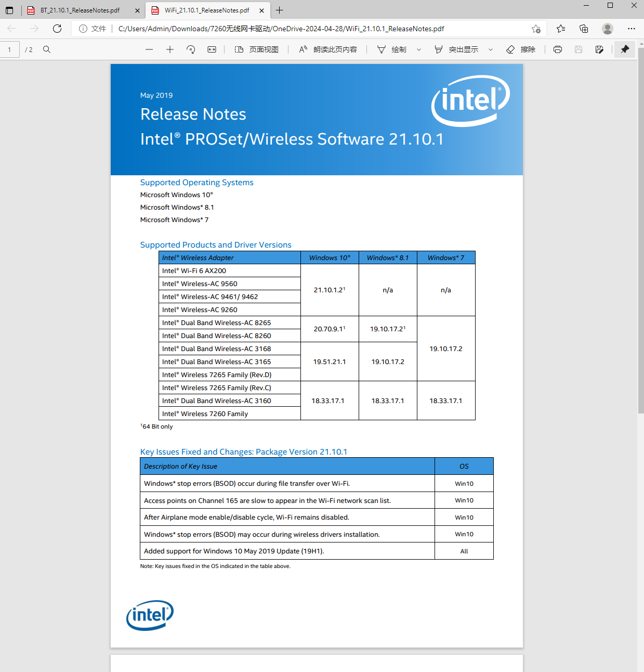Save the PDF as a copy
644x672 pixels.
point(599,49)
